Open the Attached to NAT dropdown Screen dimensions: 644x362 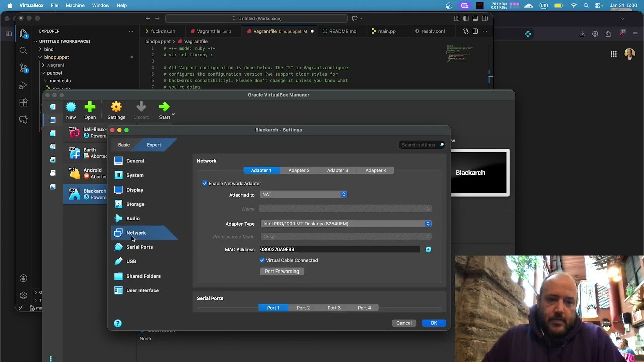(x=303, y=195)
